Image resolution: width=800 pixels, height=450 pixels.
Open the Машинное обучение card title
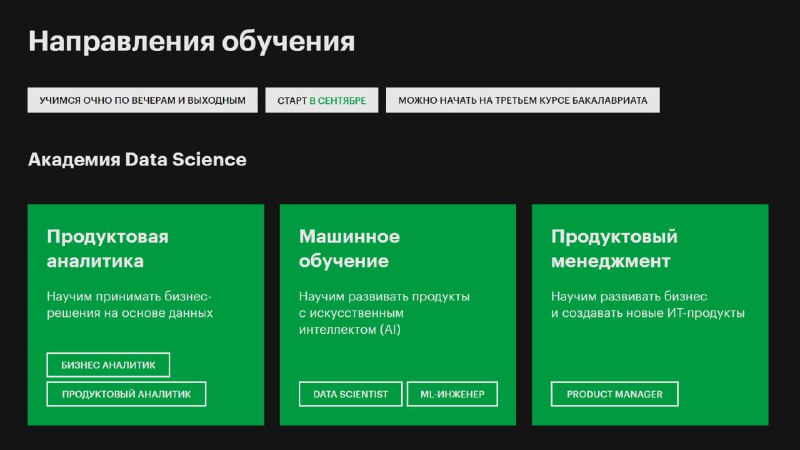pyautogui.click(x=349, y=249)
